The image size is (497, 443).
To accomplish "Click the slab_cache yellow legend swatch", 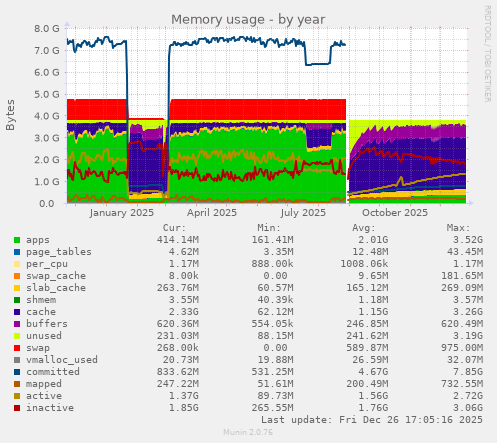I will click(17, 288).
